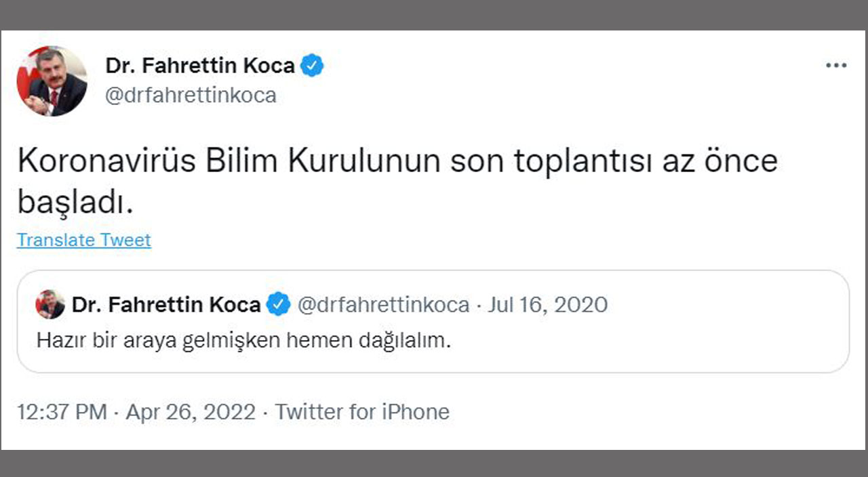Open the tweet options menu via the three dots
The height and width of the screenshot is (477, 868).
[x=835, y=64]
